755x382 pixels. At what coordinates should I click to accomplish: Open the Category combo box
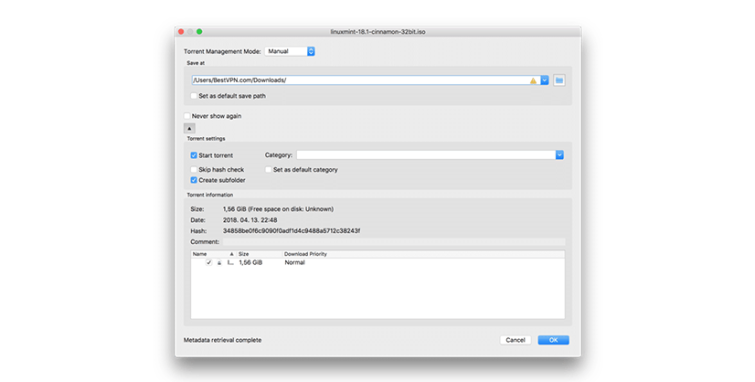430,155
